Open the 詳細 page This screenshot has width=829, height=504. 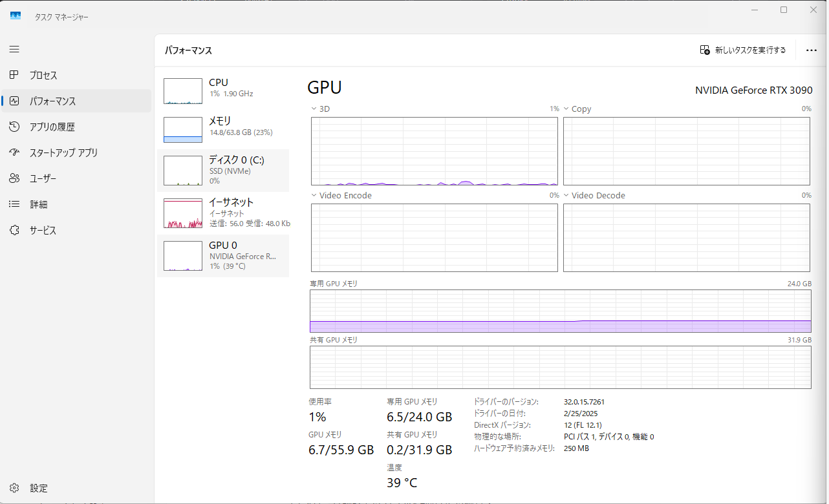coord(39,204)
